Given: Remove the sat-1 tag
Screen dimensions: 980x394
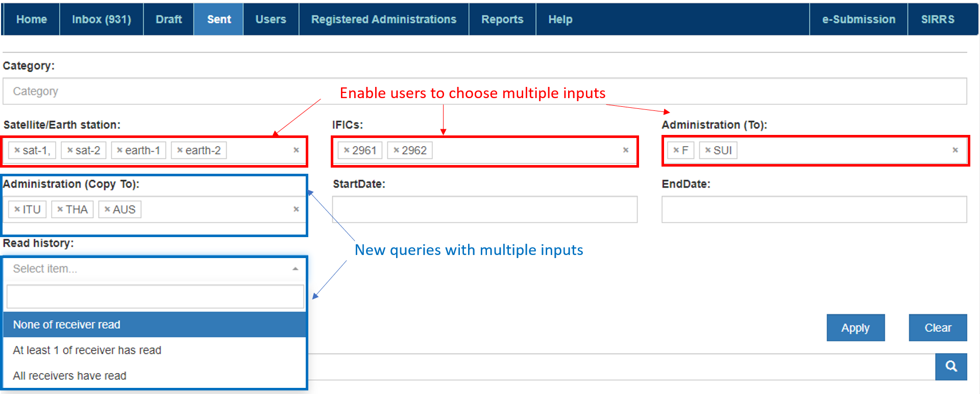Looking at the screenshot, I should 17,150.
